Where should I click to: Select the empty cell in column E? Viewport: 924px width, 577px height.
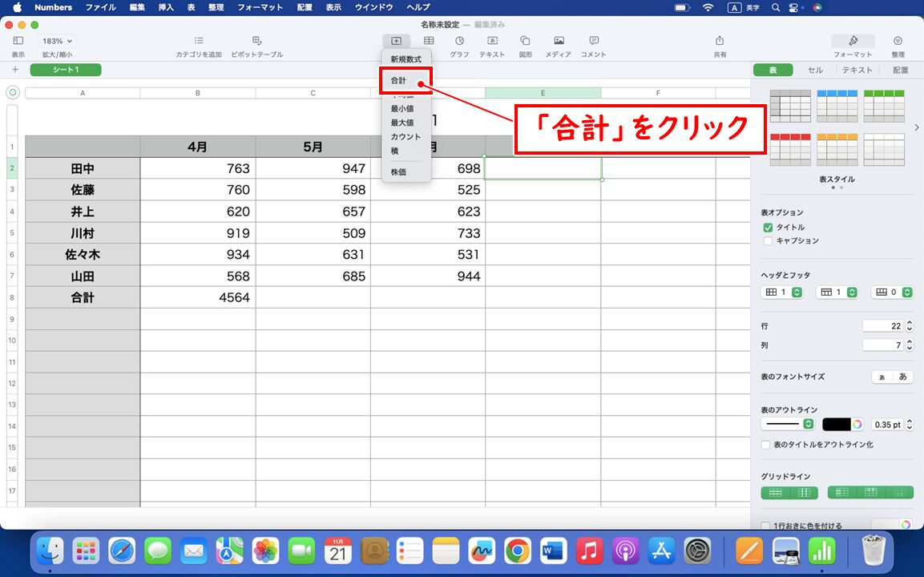click(543, 167)
